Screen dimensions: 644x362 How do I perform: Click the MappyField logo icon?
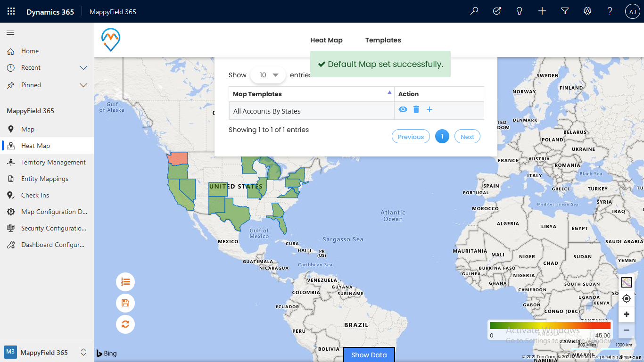pyautogui.click(x=111, y=40)
